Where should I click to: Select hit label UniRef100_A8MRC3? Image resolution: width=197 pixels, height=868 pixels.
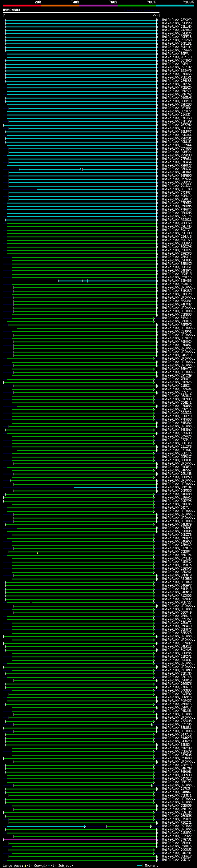click(x=177, y=101)
